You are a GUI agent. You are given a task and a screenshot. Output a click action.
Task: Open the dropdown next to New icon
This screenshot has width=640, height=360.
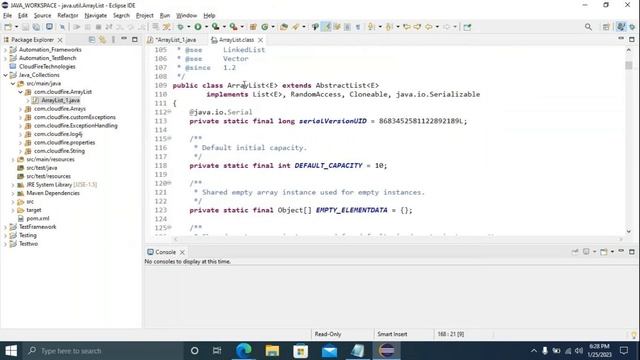16,27
